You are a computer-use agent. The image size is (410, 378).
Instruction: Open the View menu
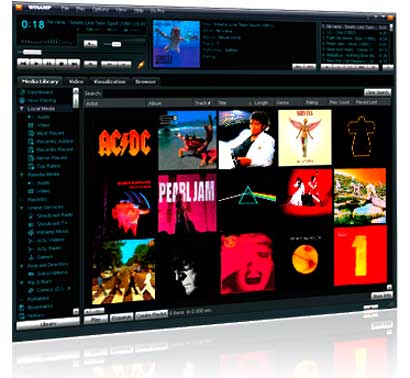121,10
